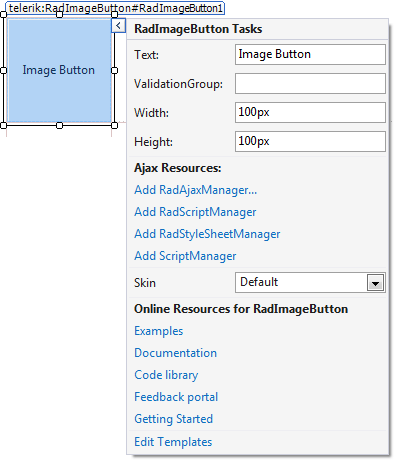Click the Height input field
The width and height of the screenshot is (395, 460).
point(310,141)
